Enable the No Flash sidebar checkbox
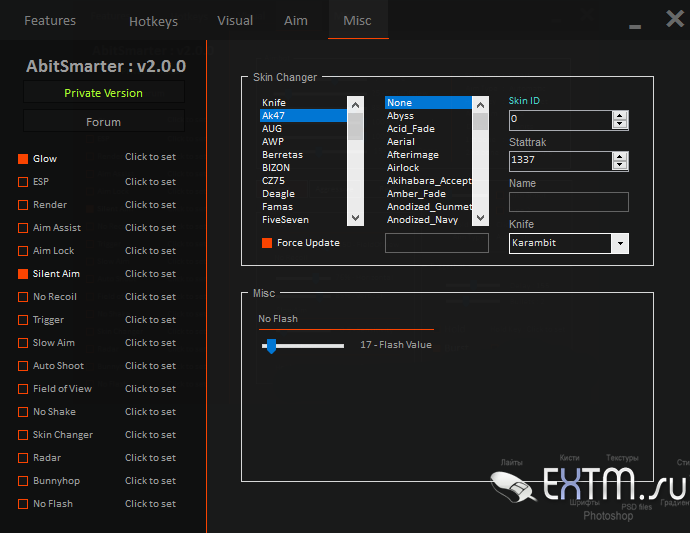This screenshot has height=533, width=690. 23,504
